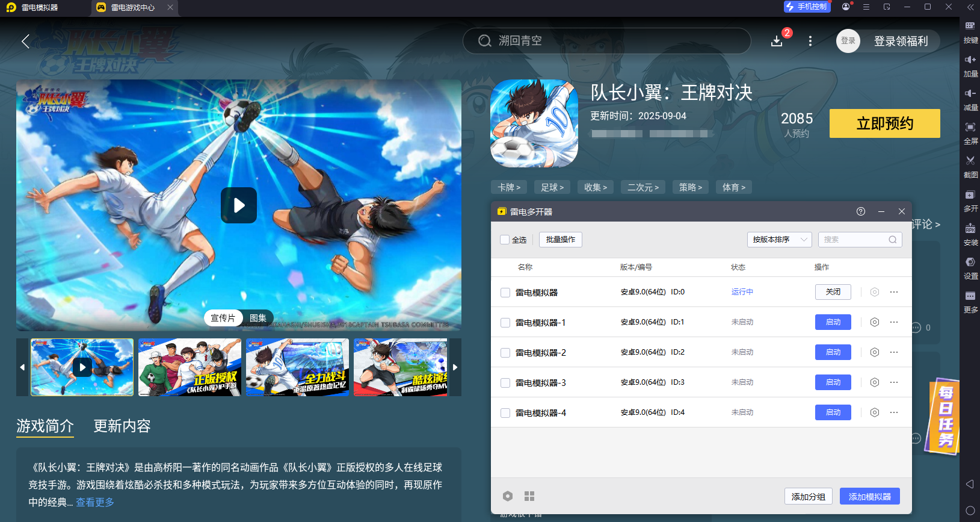
Task: Check the 全选 select-all checkbox
Action: 505,240
